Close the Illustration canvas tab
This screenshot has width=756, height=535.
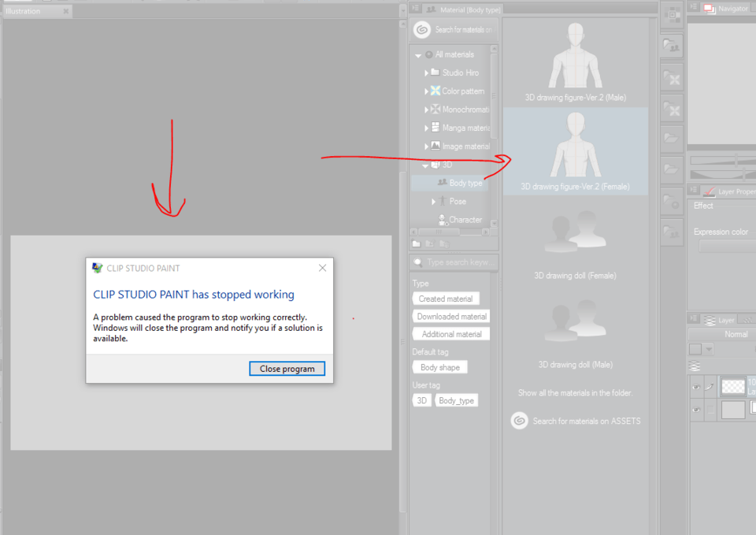(66, 11)
